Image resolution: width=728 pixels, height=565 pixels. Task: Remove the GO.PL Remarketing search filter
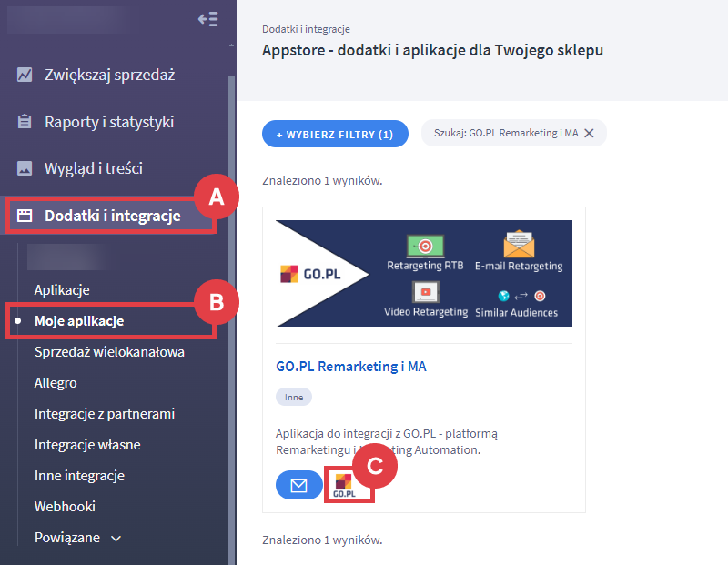pyautogui.click(x=589, y=133)
